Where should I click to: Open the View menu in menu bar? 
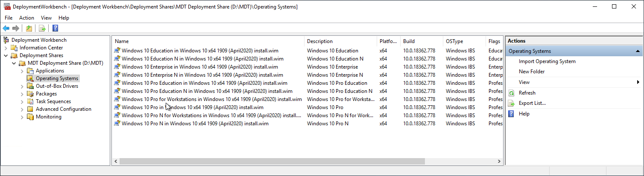tap(46, 18)
